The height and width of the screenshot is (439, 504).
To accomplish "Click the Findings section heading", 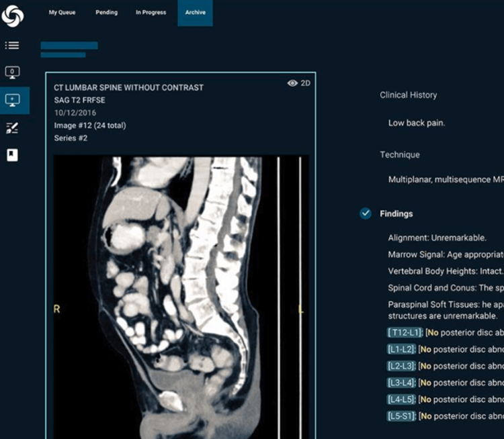I will click(396, 214).
